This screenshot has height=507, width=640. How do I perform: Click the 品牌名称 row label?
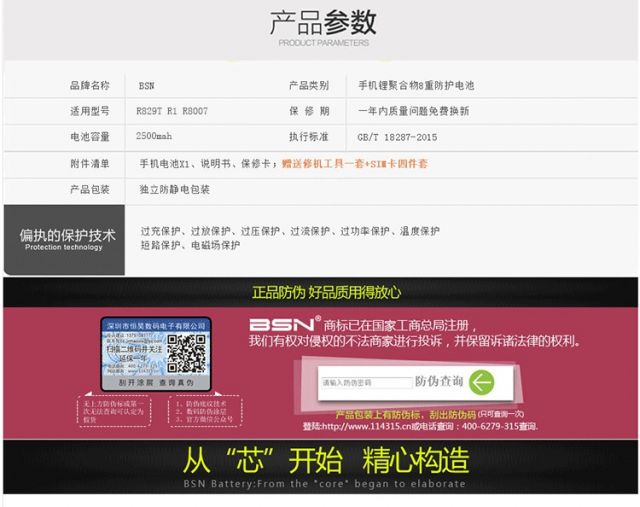[89, 86]
